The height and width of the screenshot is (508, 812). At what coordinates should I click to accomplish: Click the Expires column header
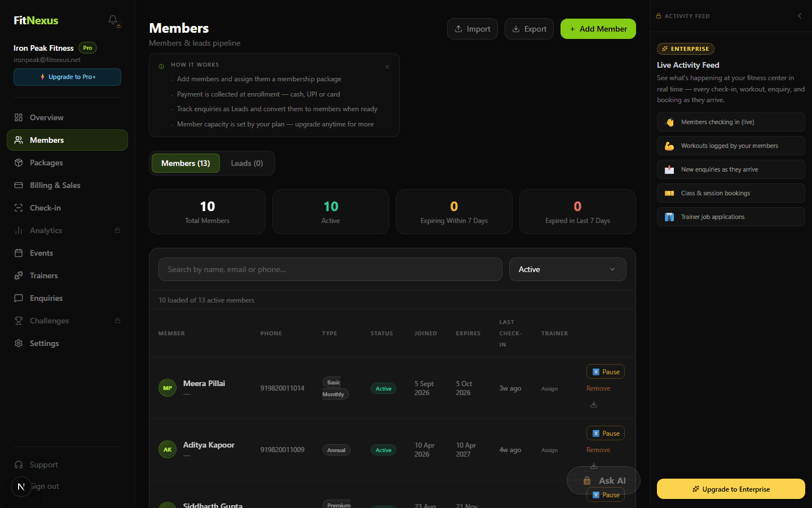(468, 334)
